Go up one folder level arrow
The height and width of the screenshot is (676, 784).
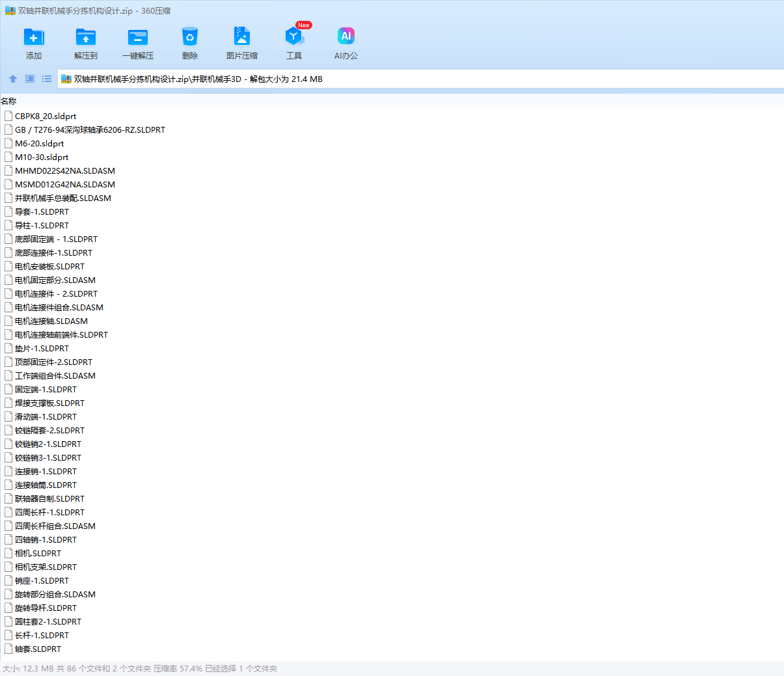(x=13, y=79)
